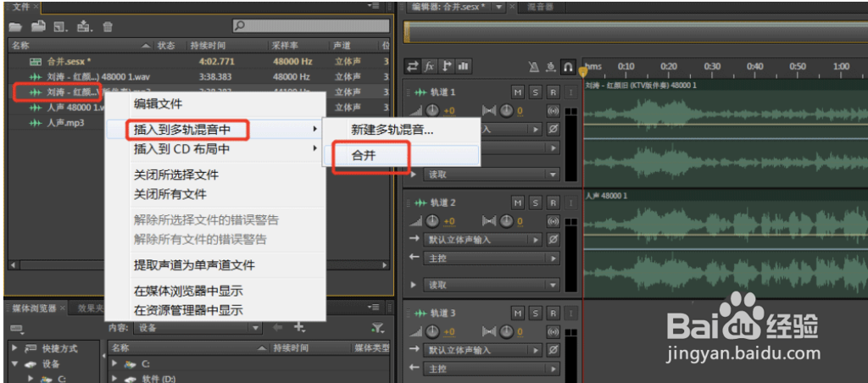
Task: Show the EQ view in editor
Action: [463, 66]
